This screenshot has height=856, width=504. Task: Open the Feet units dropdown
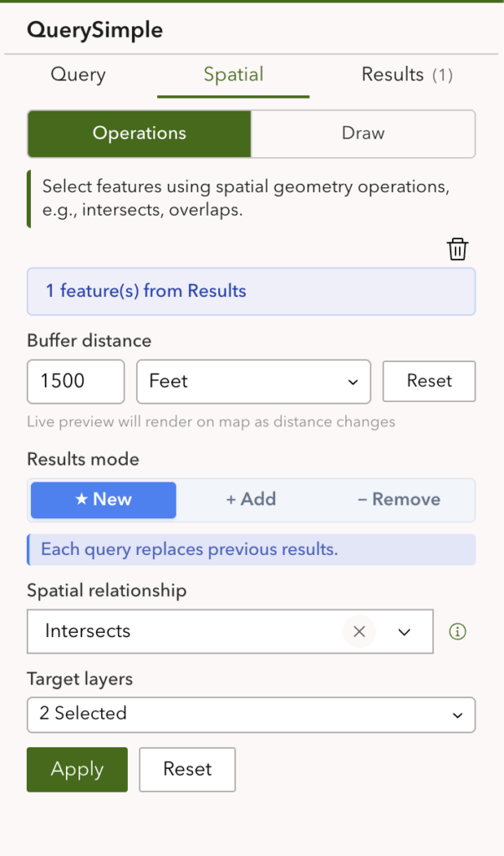[253, 381]
